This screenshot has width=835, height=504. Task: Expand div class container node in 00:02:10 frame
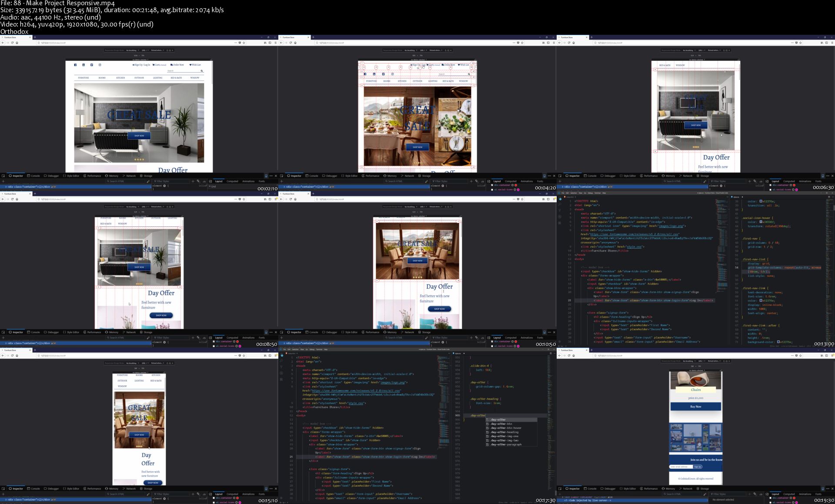coord(6,186)
